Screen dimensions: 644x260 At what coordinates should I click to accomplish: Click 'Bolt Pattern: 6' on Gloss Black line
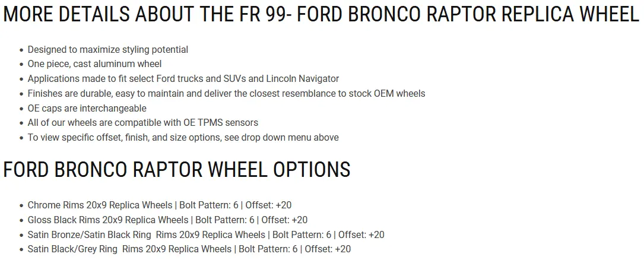point(225,220)
